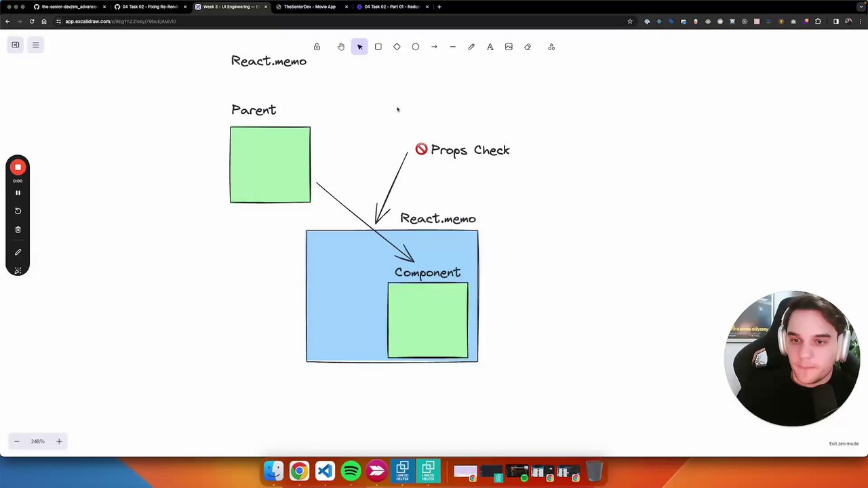868x488 pixels.
Task: Open the pink Skitch app in dock
Action: click(x=376, y=470)
